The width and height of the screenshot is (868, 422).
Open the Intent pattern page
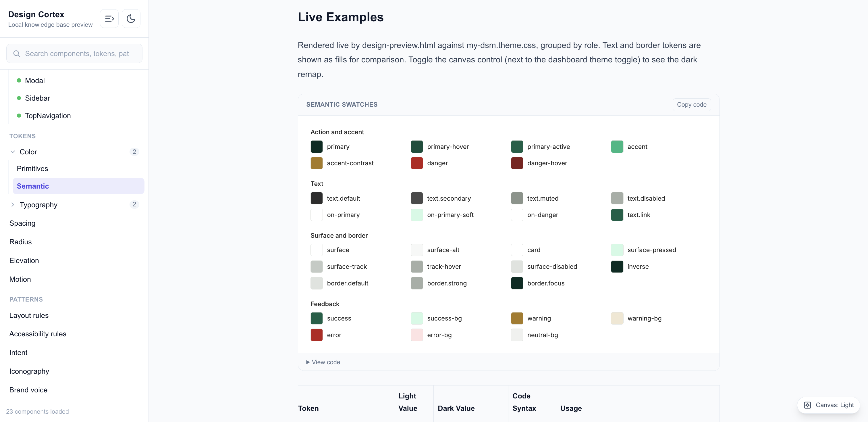[x=19, y=353]
